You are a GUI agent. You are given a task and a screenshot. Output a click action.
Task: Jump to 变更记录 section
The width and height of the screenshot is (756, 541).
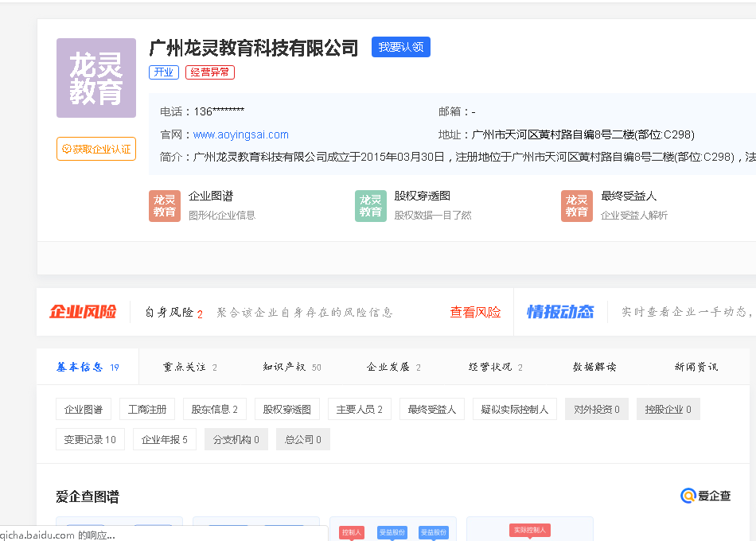coord(90,439)
